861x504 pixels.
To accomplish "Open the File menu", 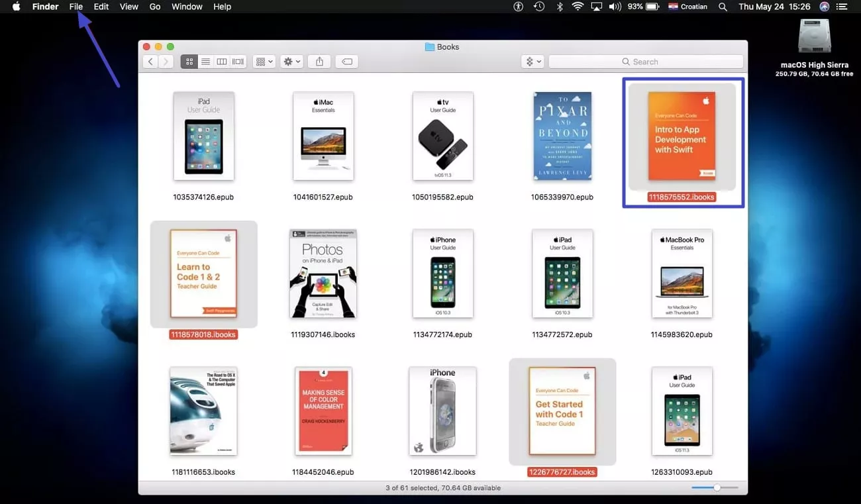I will (x=76, y=7).
